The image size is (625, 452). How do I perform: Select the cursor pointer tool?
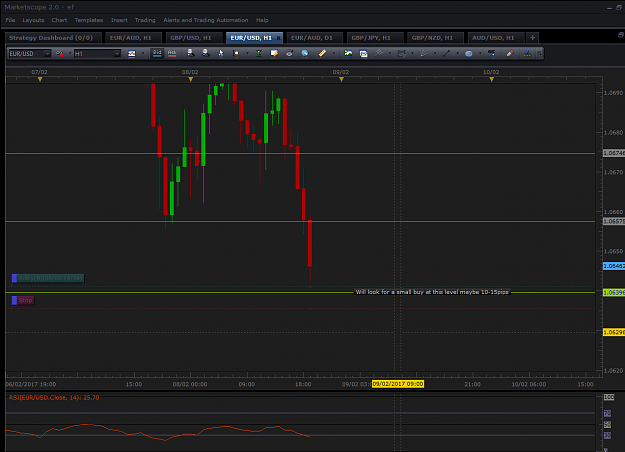point(221,53)
